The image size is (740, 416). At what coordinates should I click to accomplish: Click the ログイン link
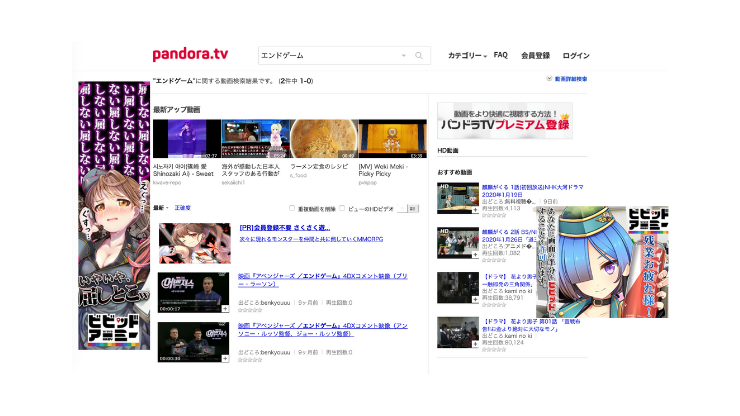[x=576, y=56]
